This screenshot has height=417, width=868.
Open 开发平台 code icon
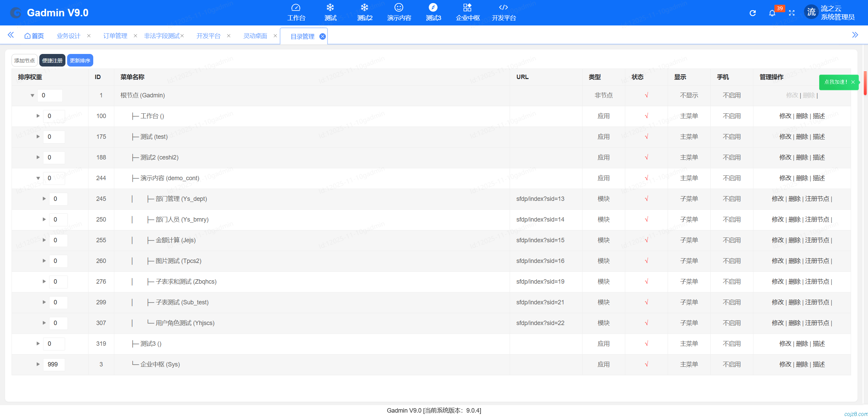pos(504,7)
